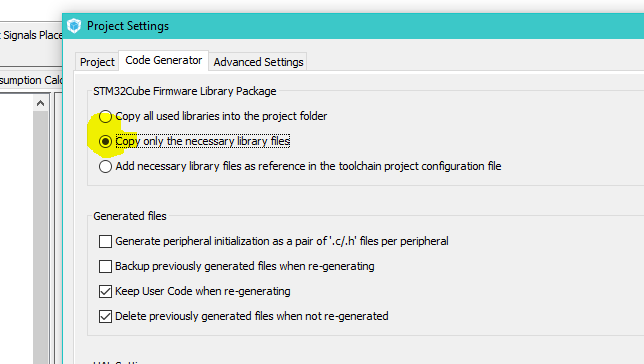Click the 'Keep User Code when re-generating' label text
Image resolution: width=644 pixels, height=364 pixels.
pyautogui.click(x=203, y=291)
